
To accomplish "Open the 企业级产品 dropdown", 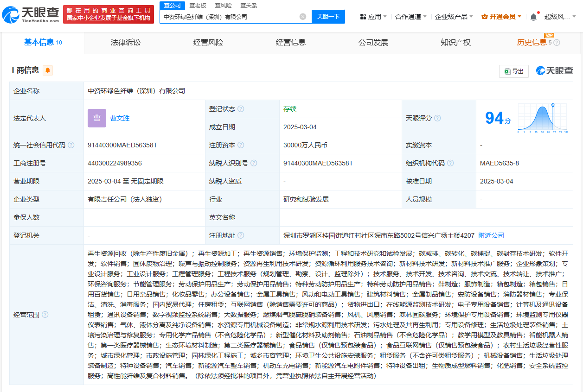I will click(x=454, y=17).
